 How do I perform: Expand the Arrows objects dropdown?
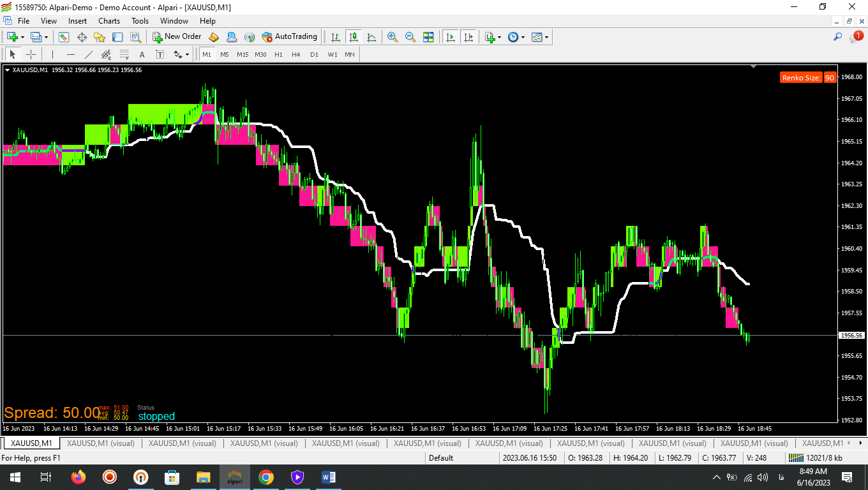pyautogui.click(x=187, y=55)
